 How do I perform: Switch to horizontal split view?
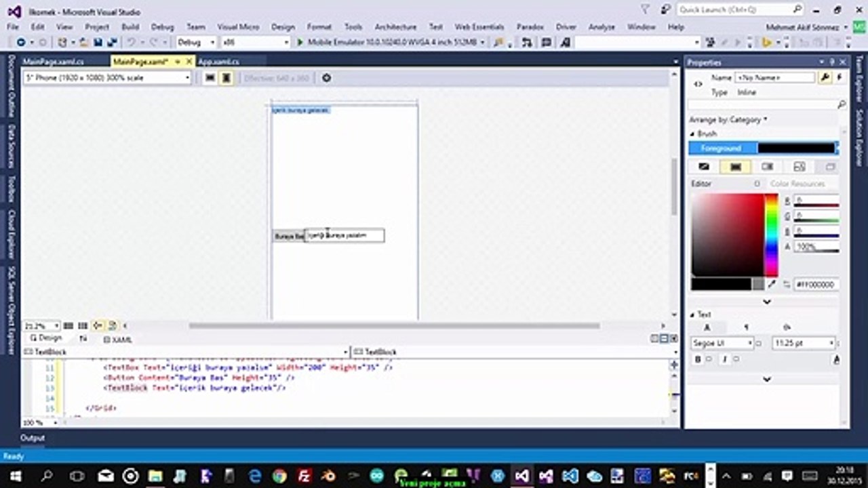coord(664,339)
